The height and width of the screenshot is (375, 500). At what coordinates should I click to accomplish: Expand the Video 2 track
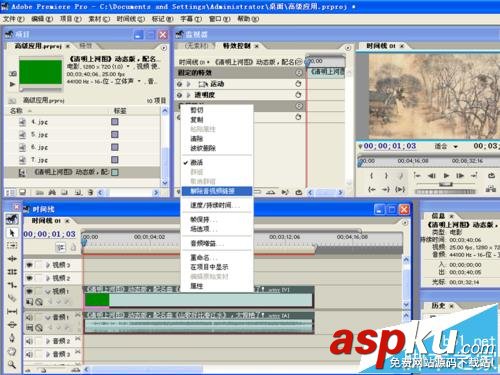point(48,278)
